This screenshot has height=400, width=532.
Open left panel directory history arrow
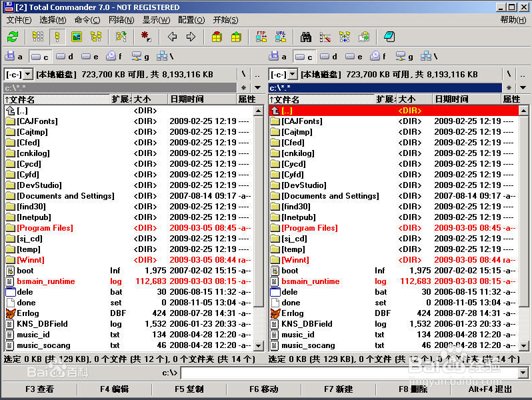tap(257, 88)
